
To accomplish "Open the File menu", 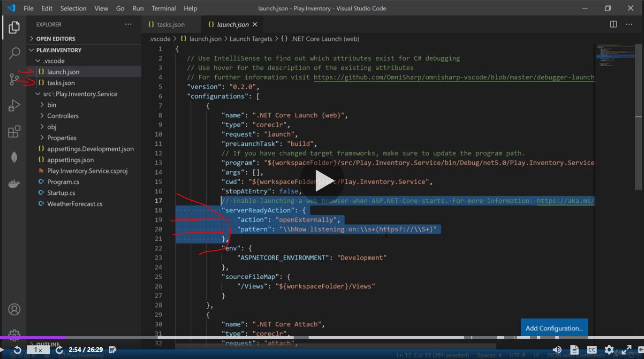I will point(28,8).
